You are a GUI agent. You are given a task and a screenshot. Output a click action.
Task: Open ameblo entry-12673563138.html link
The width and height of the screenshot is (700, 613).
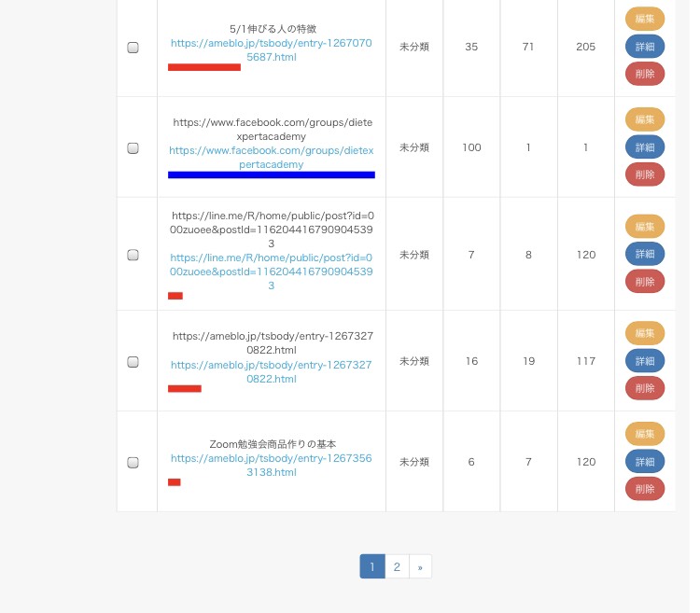click(x=272, y=466)
